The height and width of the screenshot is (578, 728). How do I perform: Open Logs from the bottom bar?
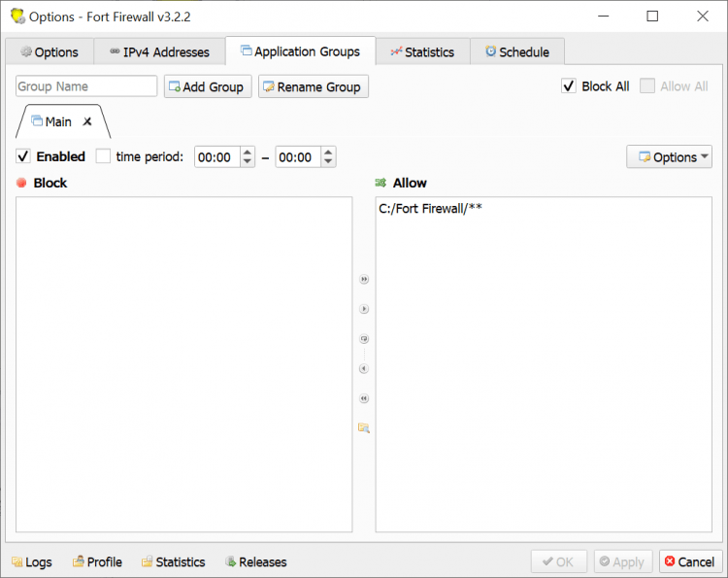[x=31, y=561]
